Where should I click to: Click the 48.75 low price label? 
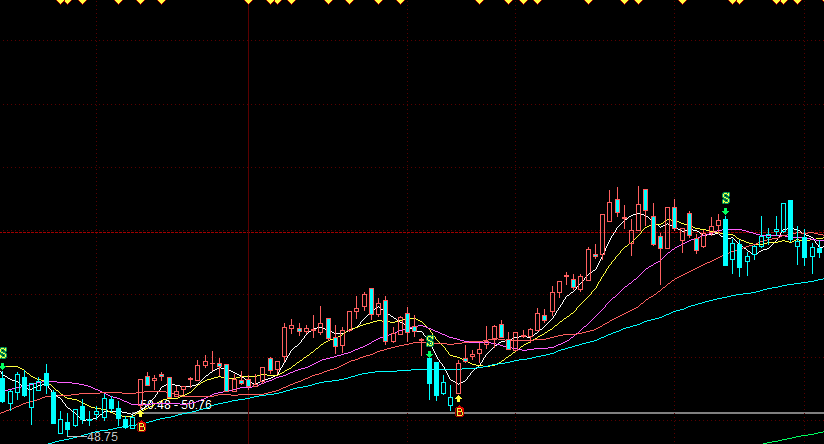click(102, 437)
